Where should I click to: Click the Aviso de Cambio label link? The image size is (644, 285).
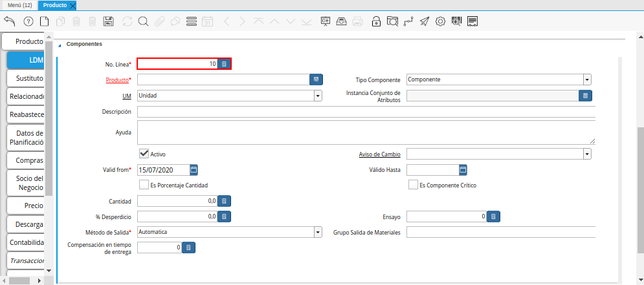(379, 154)
